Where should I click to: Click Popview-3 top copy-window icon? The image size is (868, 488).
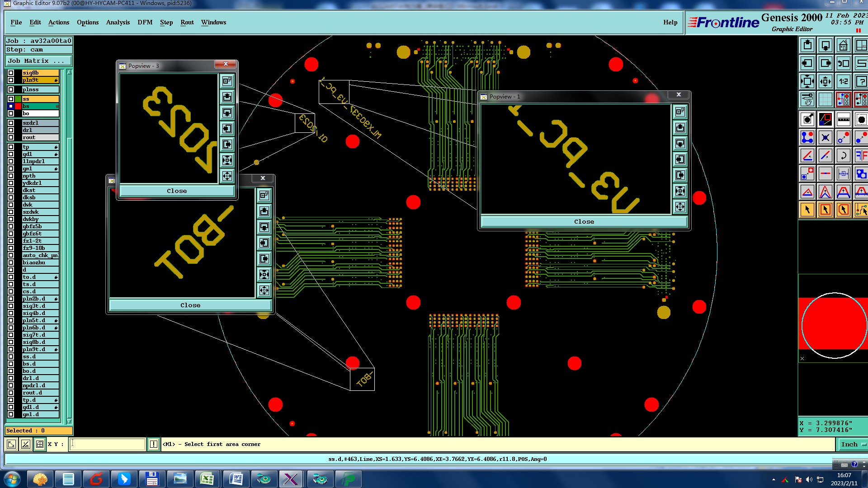227,81
